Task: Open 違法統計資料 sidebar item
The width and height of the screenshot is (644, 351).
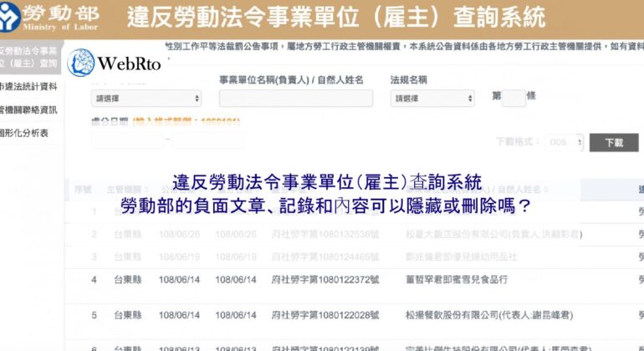Action: click(x=28, y=87)
